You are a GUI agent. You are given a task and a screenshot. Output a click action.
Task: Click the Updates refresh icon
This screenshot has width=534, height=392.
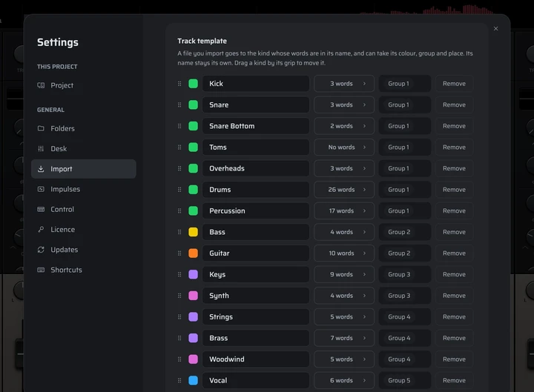point(41,250)
